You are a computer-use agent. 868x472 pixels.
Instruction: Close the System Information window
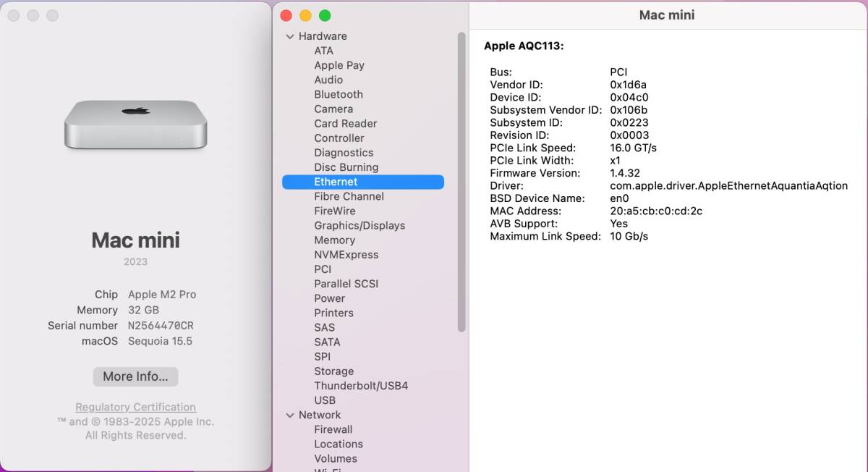tap(286, 15)
